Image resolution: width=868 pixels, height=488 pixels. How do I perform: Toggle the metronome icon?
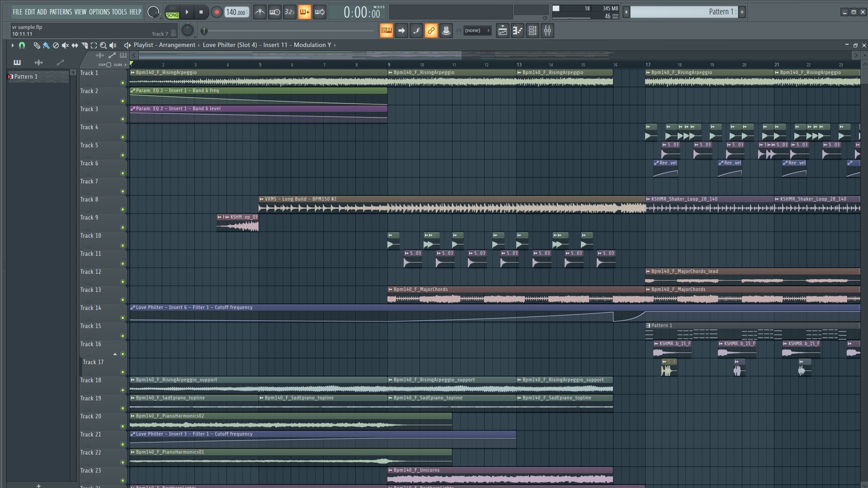coord(259,12)
